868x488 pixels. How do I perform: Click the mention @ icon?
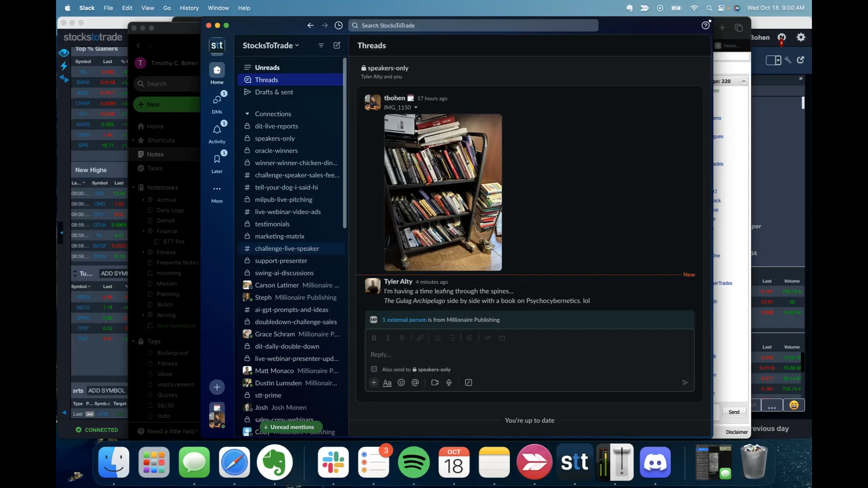(x=415, y=383)
